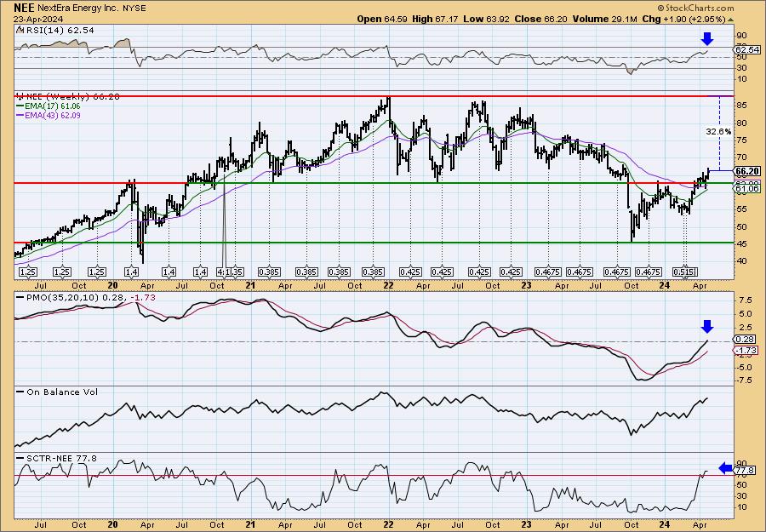The image size is (766, 532).
Task: Click the 10 level on SCTR axis
Action: [x=741, y=506]
